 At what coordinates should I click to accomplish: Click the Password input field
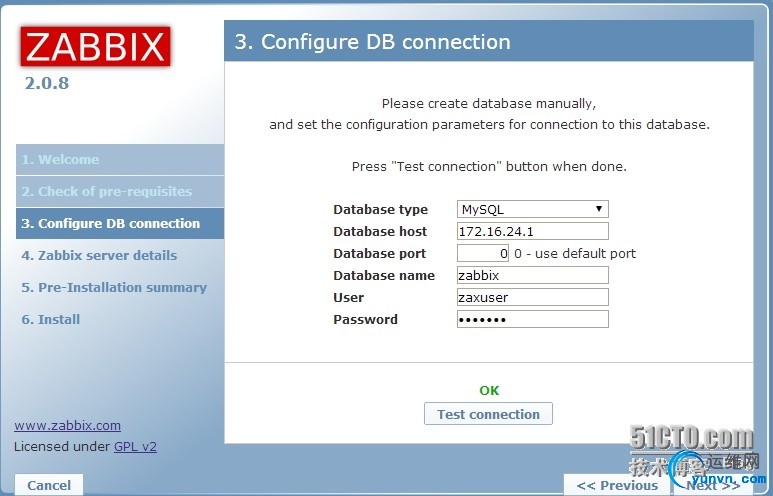point(532,319)
